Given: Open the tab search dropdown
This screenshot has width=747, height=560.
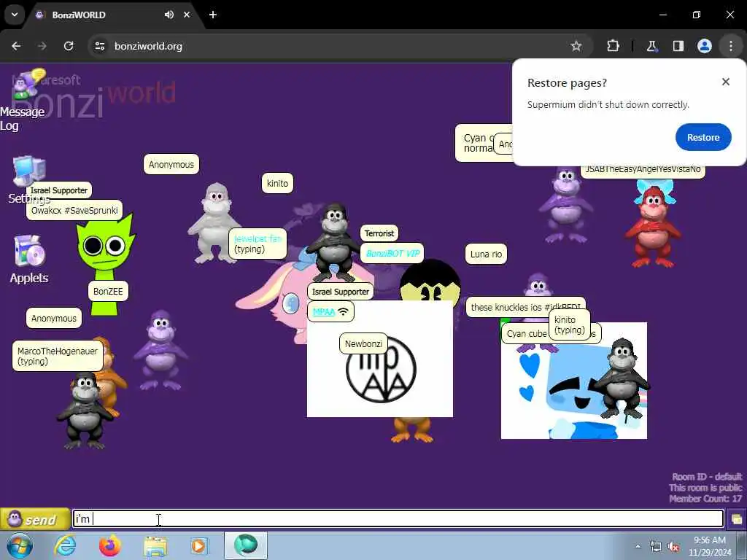Looking at the screenshot, I should (15, 15).
